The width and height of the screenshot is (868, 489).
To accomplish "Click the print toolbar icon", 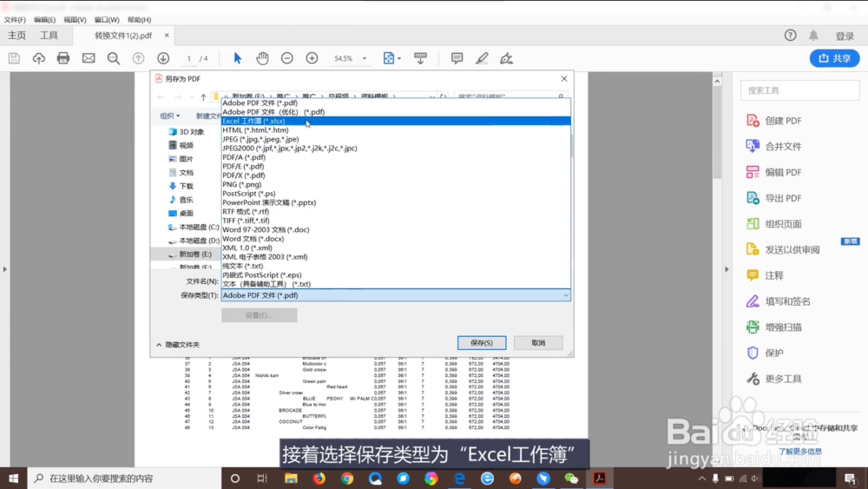I will (x=63, y=58).
